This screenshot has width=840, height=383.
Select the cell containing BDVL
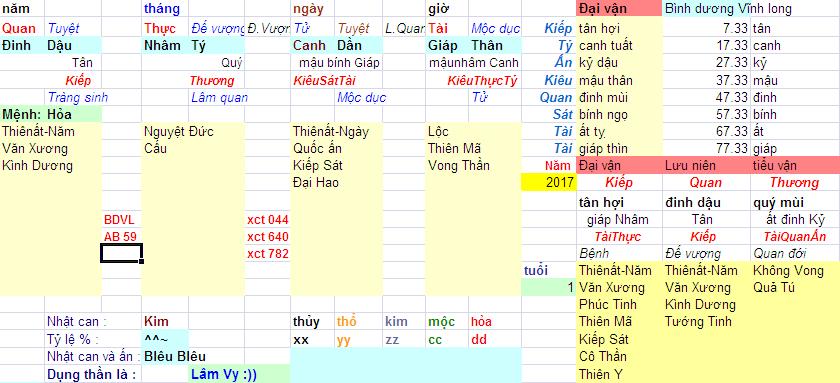coord(121,220)
